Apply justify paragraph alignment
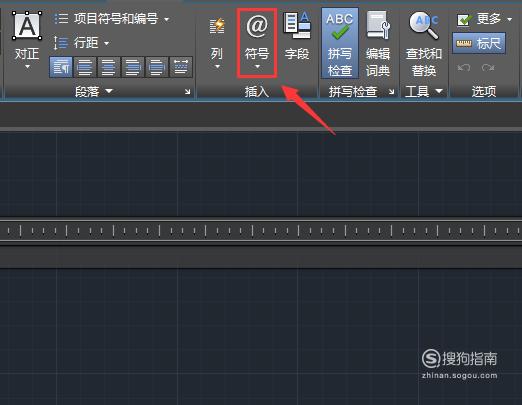522x405 pixels. 157,67
